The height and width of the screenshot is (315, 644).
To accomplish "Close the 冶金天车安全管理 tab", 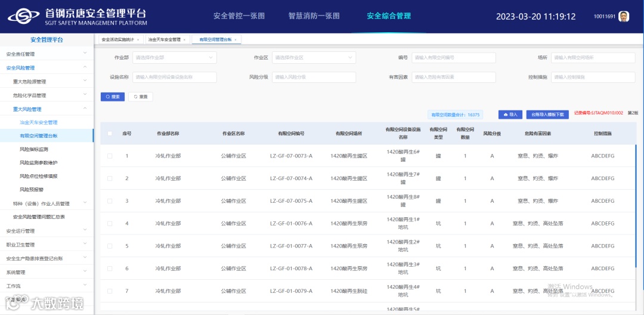I will 184,40.
